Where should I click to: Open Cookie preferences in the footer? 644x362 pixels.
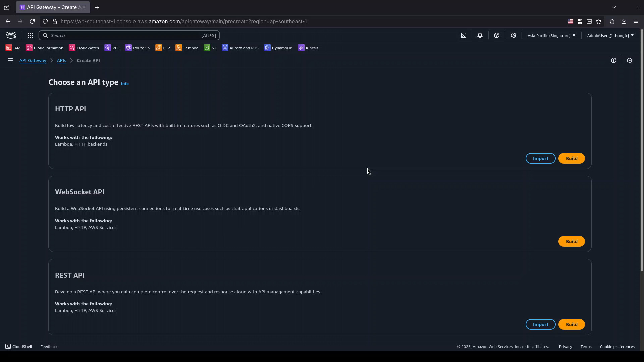617,347
